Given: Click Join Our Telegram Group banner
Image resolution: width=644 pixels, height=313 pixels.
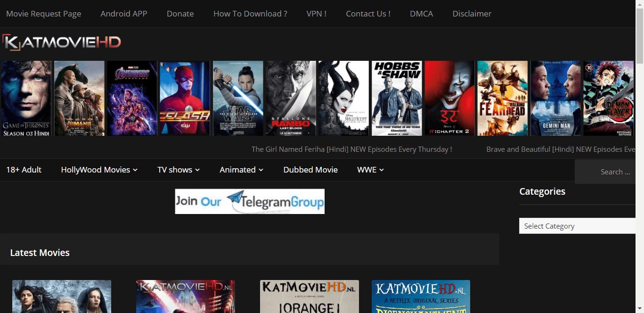Looking at the screenshot, I should tap(250, 201).
